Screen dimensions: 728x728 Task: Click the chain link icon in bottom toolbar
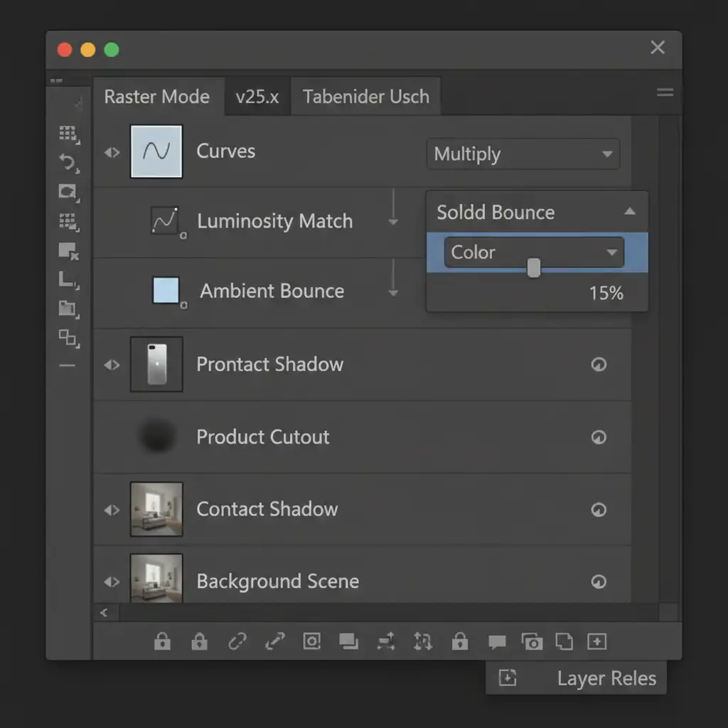tap(237, 642)
